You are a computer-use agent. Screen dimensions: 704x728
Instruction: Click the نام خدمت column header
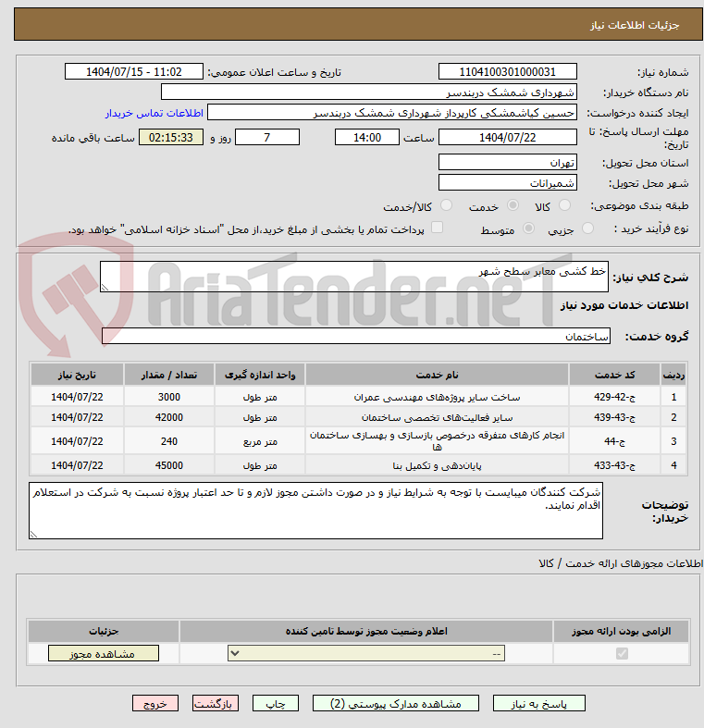437,375
